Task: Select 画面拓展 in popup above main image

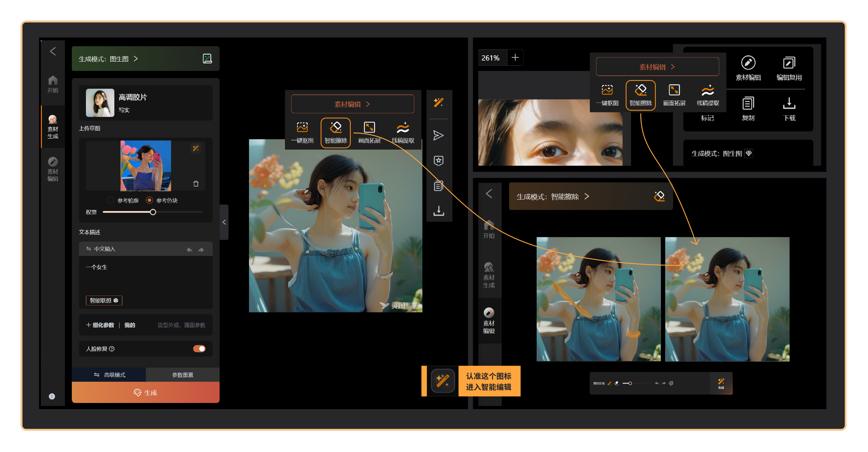Action: point(369,133)
